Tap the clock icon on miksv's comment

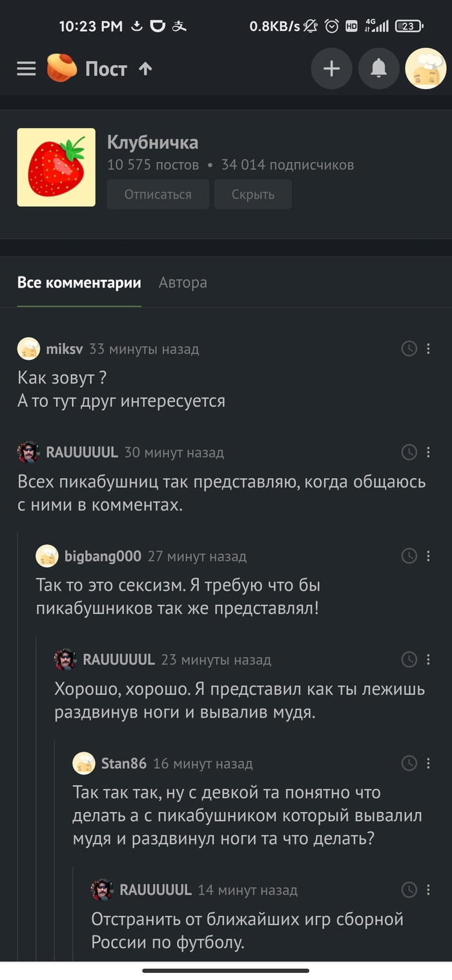[x=409, y=348]
